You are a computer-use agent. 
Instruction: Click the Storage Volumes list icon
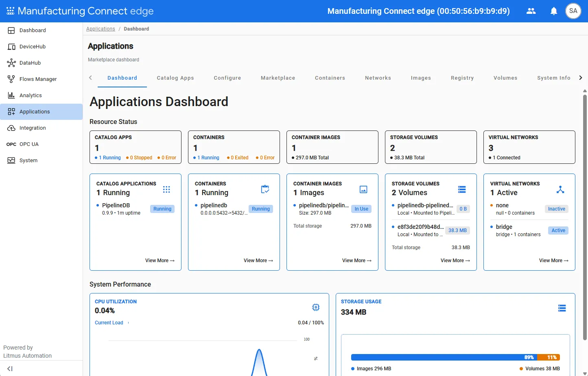pos(462,189)
